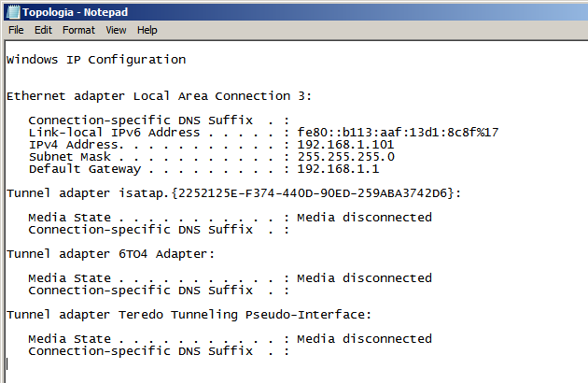The width and height of the screenshot is (588, 383).
Task: Click the 'Ethernet adapter Local Area Connection 3' line
Action: click(159, 96)
